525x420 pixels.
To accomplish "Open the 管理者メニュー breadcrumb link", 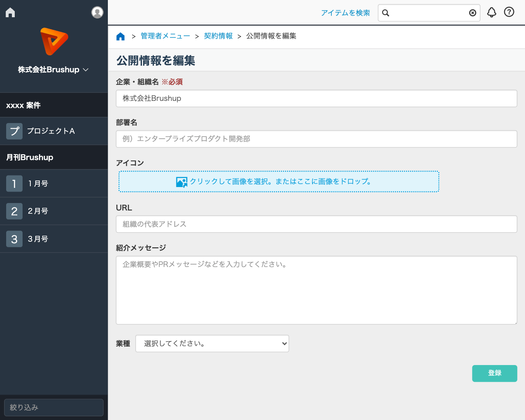I will click(165, 36).
